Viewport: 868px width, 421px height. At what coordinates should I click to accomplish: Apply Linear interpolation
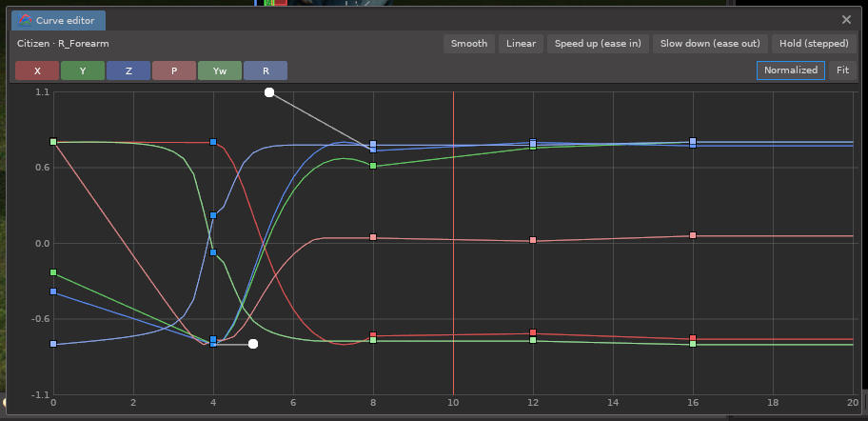pyautogui.click(x=521, y=44)
